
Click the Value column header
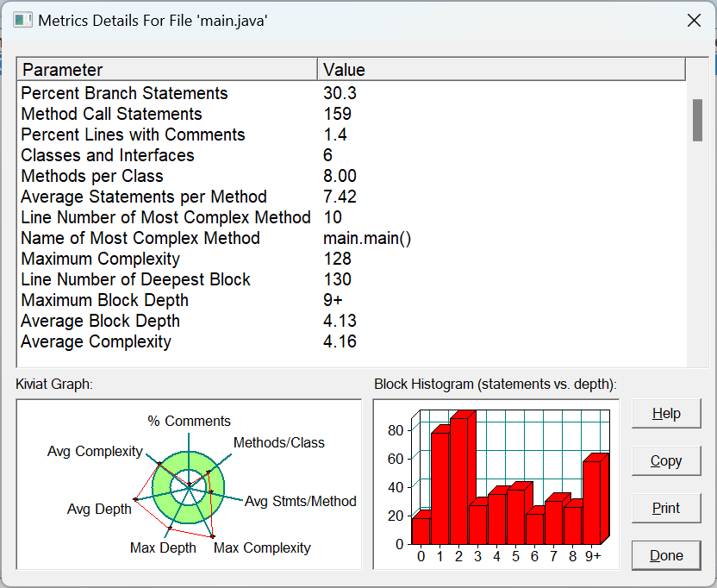pos(502,70)
